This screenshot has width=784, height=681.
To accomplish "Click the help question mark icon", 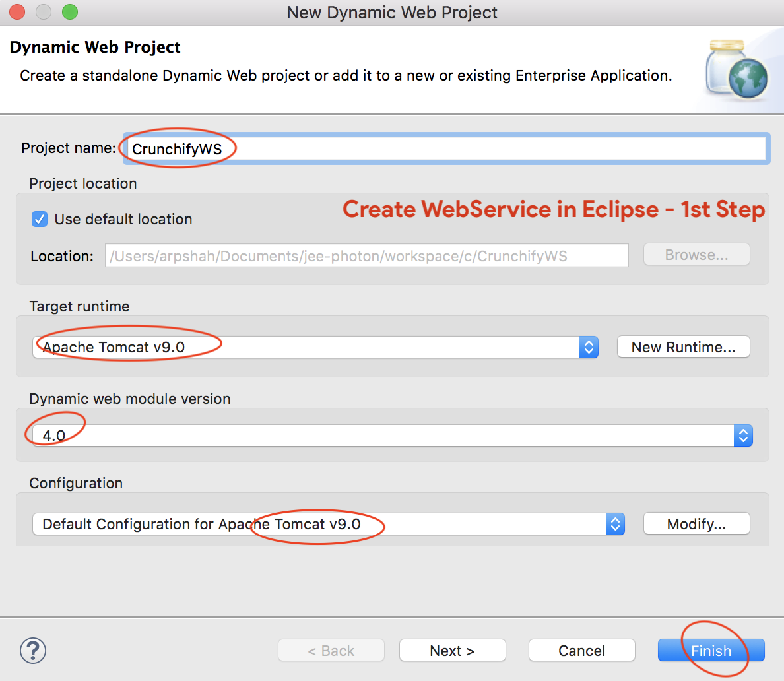I will 33,651.
